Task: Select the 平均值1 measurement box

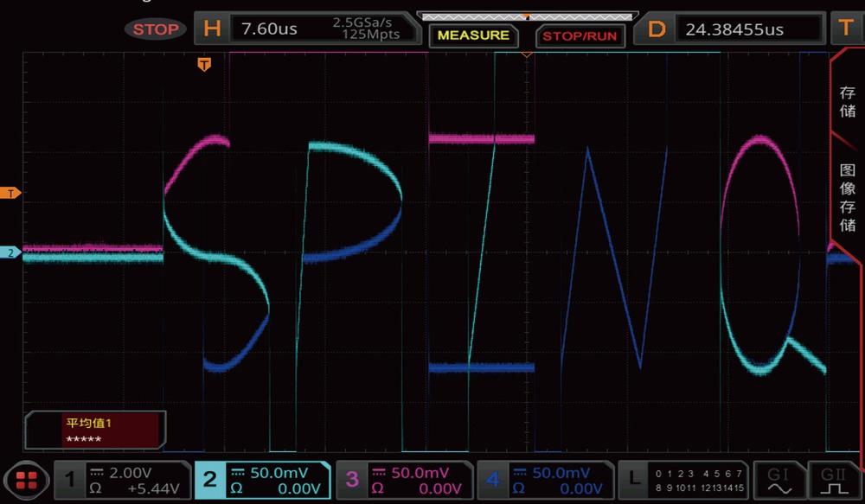Action: (x=95, y=430)
